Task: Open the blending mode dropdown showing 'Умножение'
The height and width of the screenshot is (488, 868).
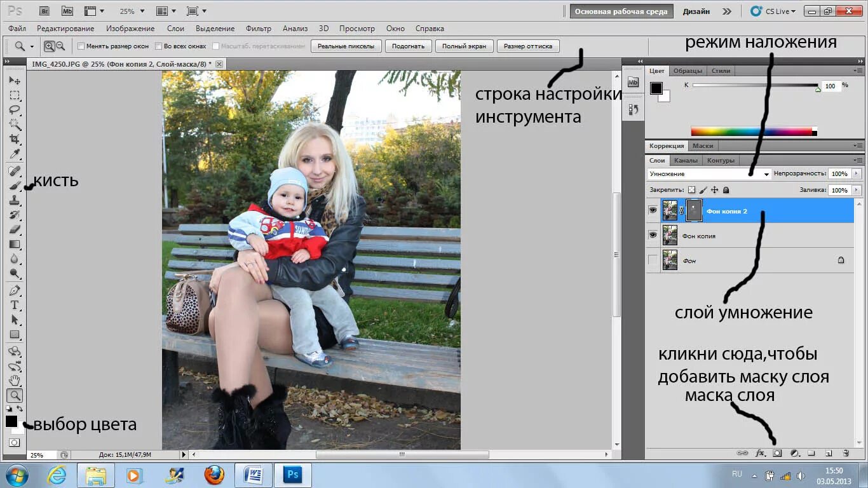Action: (x=705, y=173)
